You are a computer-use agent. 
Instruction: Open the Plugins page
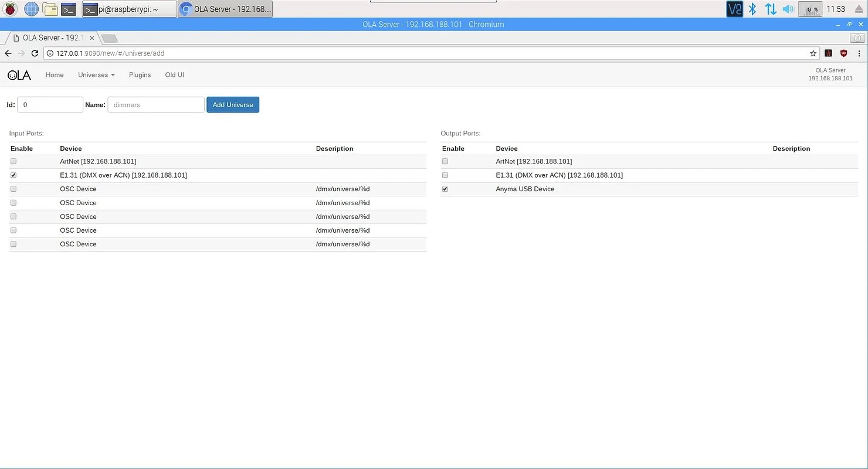(140, 74)
